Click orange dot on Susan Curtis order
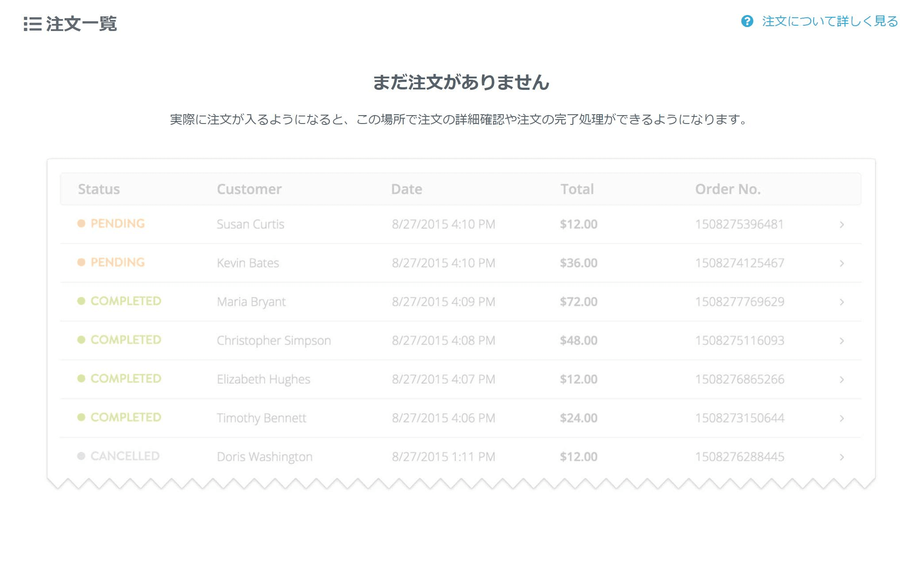Image resolution: width=911 pixels, height=588 pixels. [x=81, y=224]
